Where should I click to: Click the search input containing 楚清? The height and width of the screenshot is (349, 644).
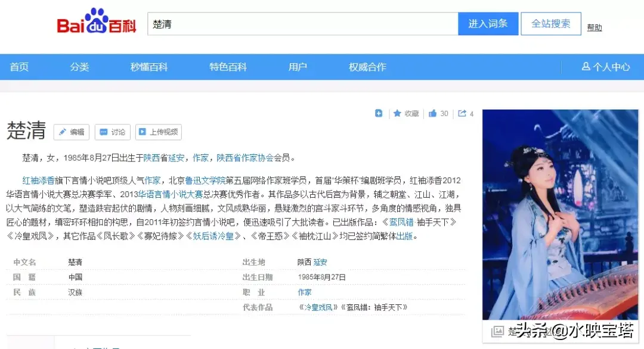[302, 24]
